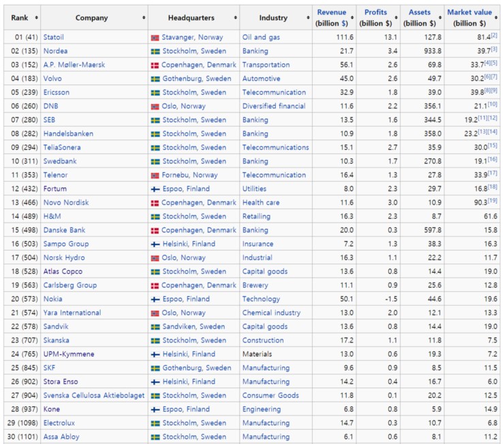Click the Sweden flag beside Sandviken, Sweden
Viewport: 504px width, 444px height.
click(x=155, y=327)
